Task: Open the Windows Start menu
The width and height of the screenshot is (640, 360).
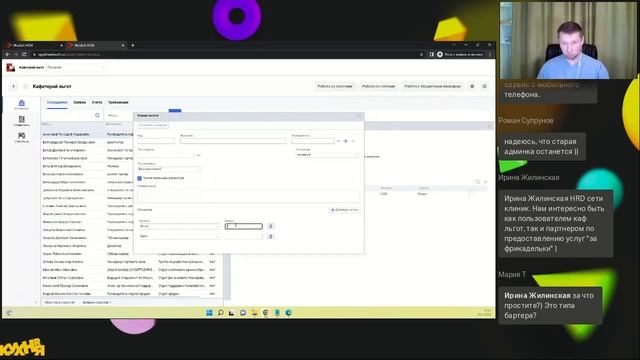Action: point(209,313)
